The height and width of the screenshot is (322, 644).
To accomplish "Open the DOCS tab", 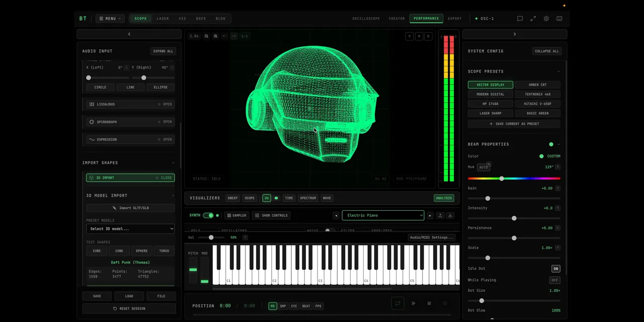I will click(201, 19).
